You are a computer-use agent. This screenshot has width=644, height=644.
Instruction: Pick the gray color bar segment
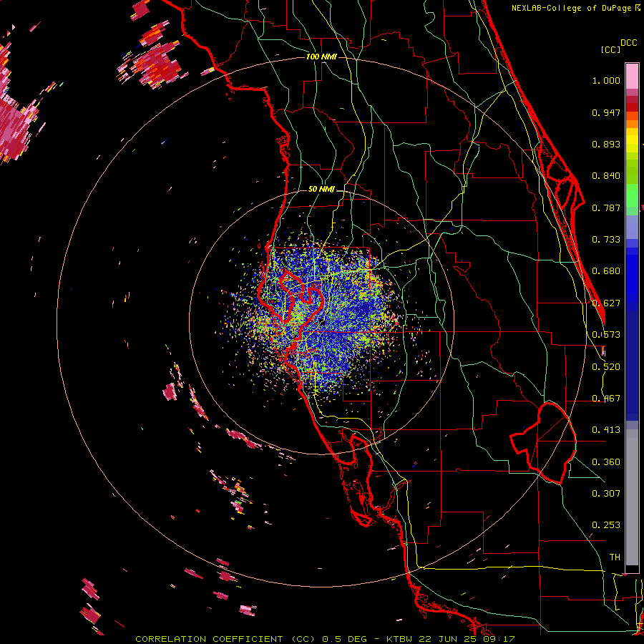click(x=632, y=497)
